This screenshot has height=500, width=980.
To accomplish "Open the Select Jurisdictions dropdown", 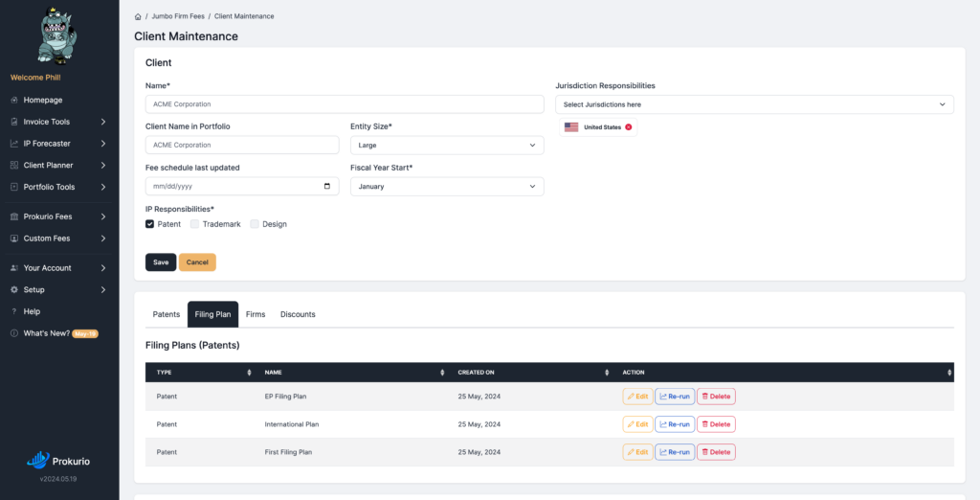I will point(754,104).
